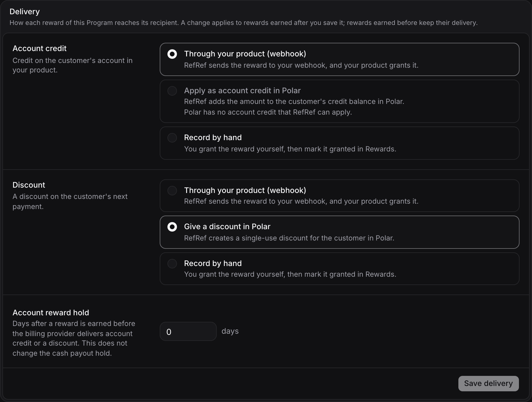Click the 'Account credit' heading text
This screenshot has width=532, height=402.
(x=39, y=48)
